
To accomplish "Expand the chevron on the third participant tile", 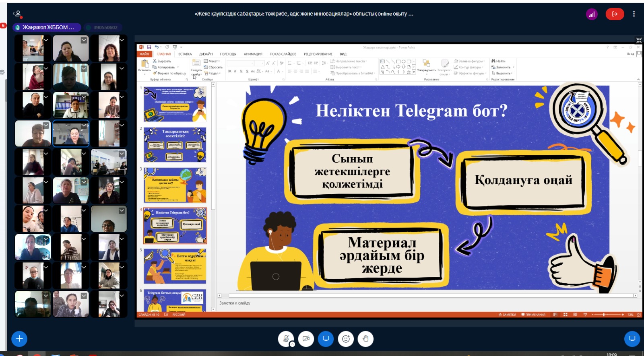I will (122, 40).
